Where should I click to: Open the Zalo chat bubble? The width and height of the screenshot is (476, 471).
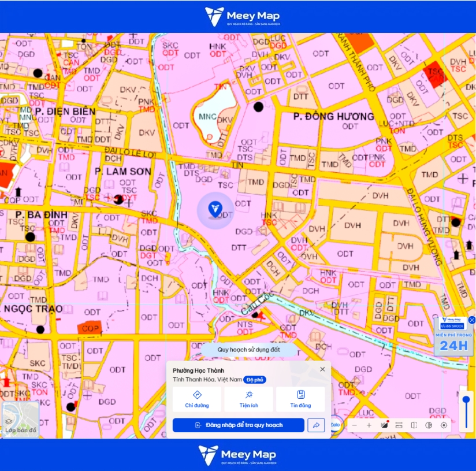(x=335, y=425)
